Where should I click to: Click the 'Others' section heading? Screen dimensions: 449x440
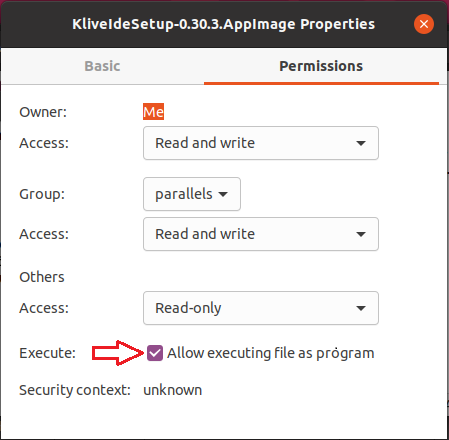(42, 277)
